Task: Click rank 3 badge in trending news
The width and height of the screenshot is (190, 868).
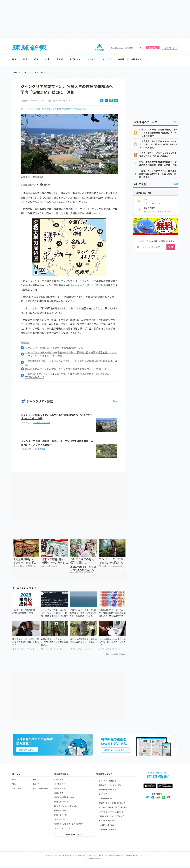Action: 136,155
